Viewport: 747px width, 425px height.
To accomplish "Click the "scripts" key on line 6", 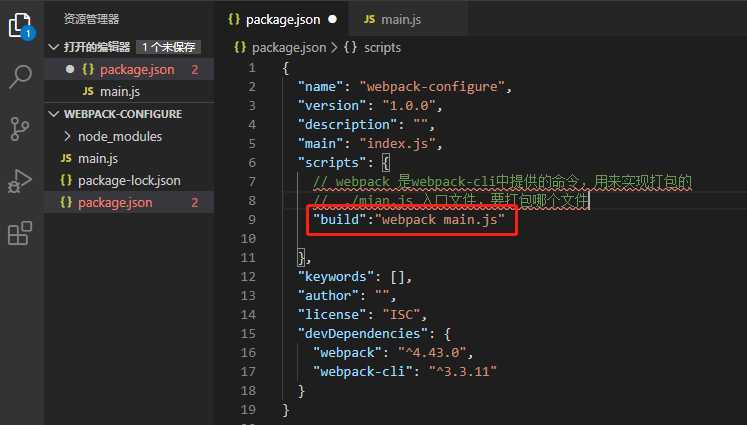I will [332, 162].
